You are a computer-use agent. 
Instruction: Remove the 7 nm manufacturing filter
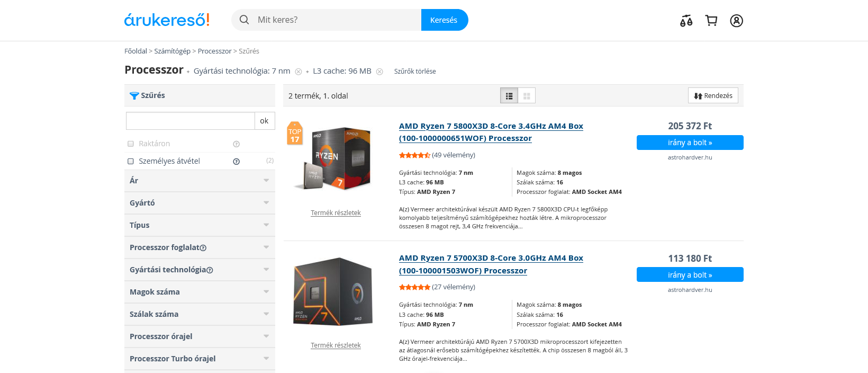click(x=299, y=72)
